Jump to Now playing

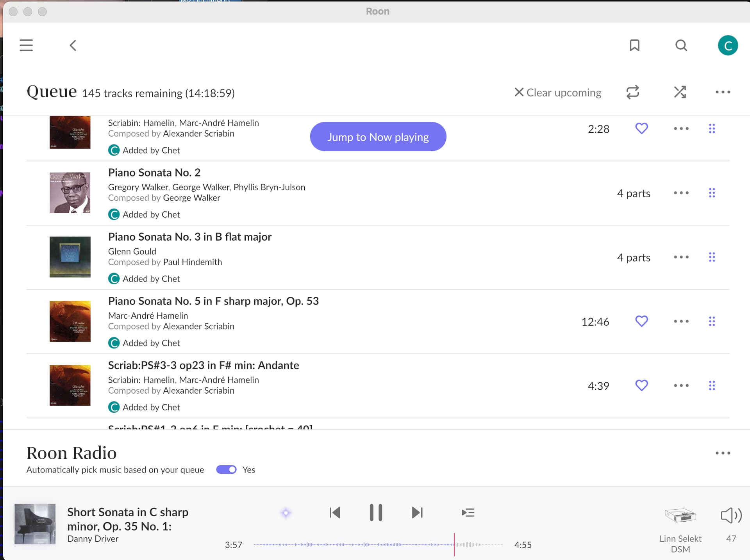pos(378,137)
